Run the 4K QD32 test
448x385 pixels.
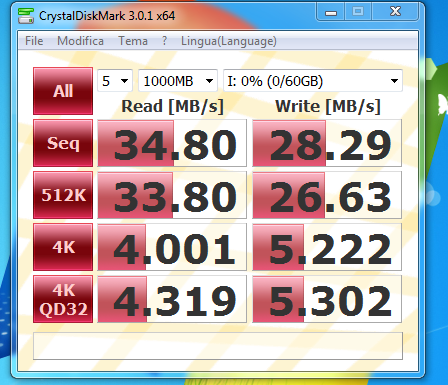(x=63, y=299)
